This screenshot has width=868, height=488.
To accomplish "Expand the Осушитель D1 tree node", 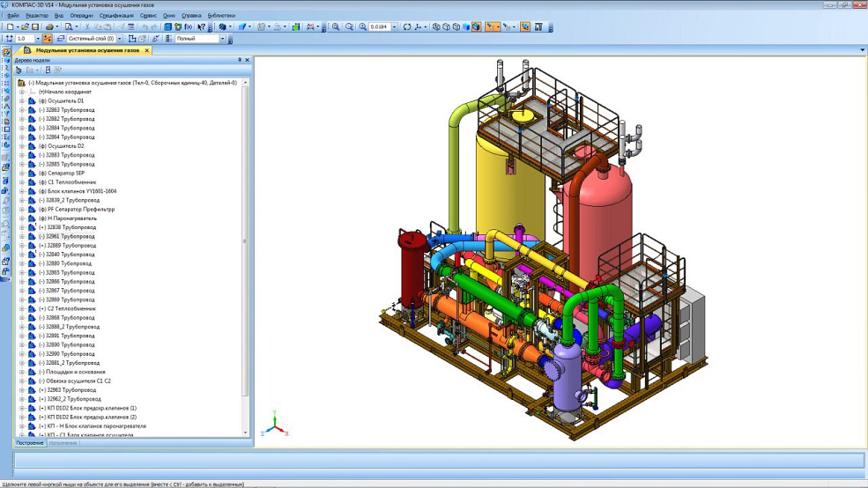I will 22,101.
